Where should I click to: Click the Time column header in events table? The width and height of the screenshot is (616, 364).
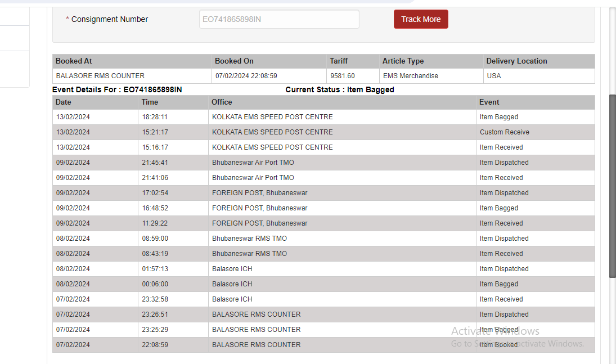point(173,102)
